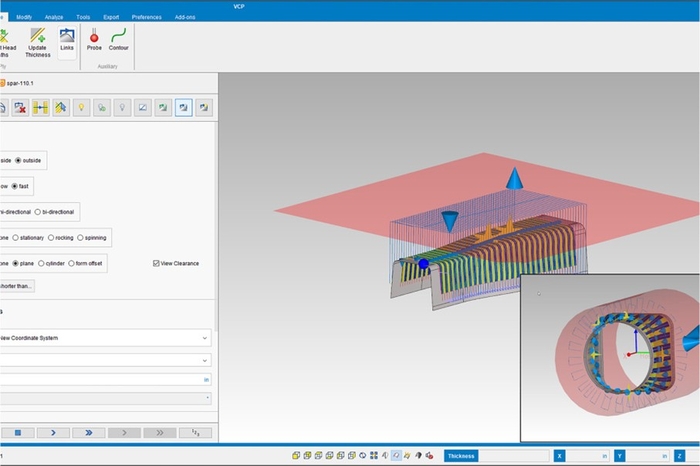Choose the spinning radio option
The image size is (700, 466).
[x=80, y=237]
